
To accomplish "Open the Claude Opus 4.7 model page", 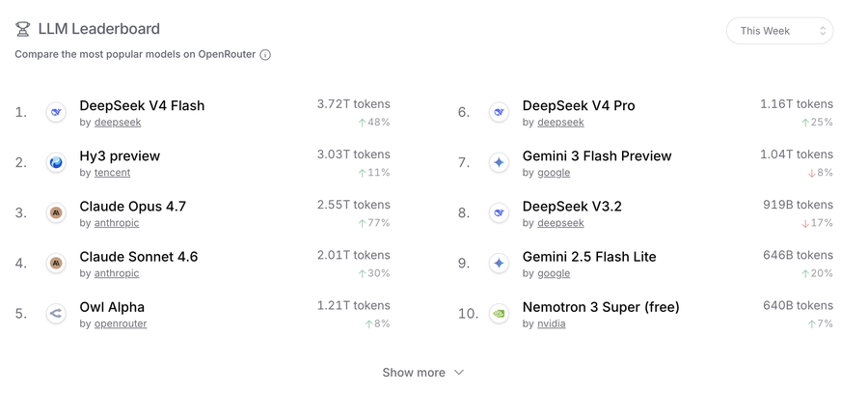I will tap(133, 207).
